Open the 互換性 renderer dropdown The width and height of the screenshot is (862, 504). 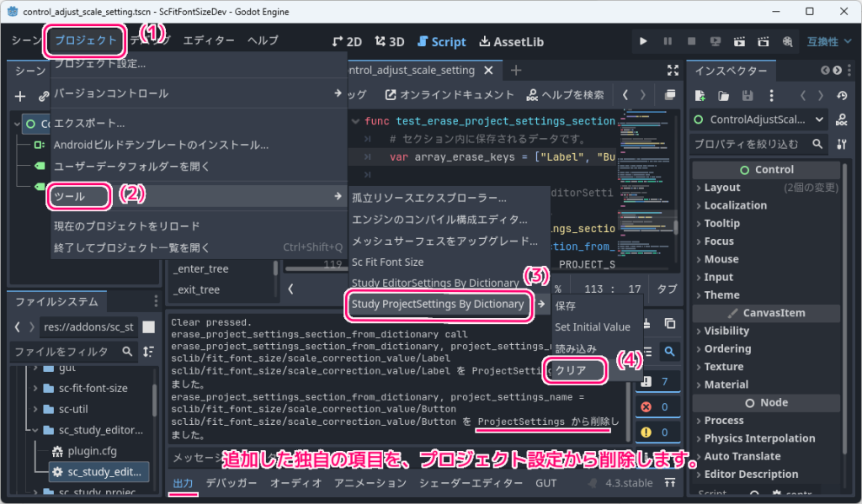tap(829, 40)
